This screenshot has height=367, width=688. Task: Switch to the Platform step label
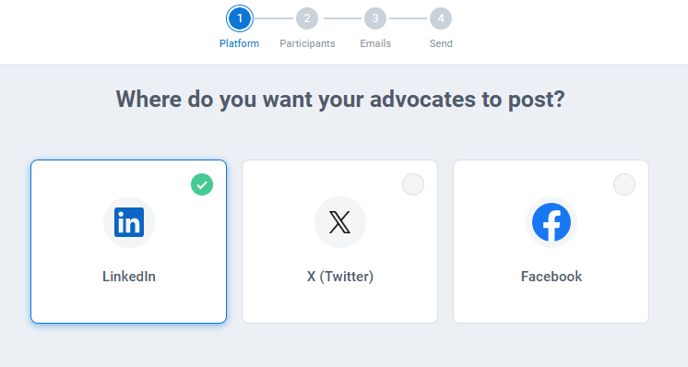240,43
